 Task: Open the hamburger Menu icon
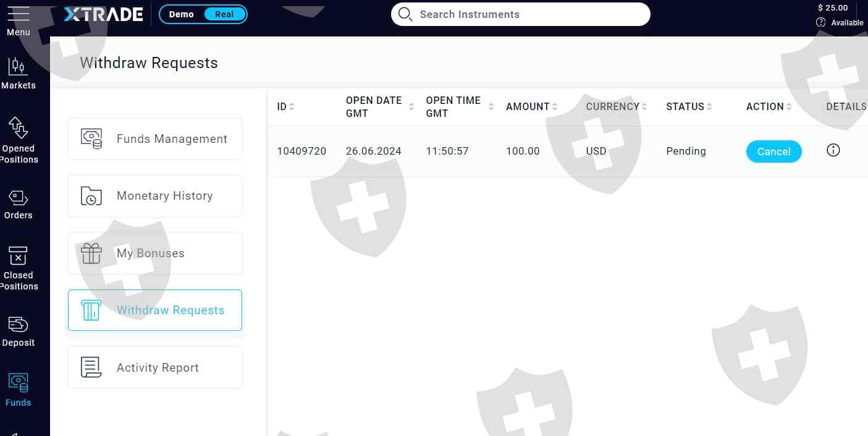18,14
